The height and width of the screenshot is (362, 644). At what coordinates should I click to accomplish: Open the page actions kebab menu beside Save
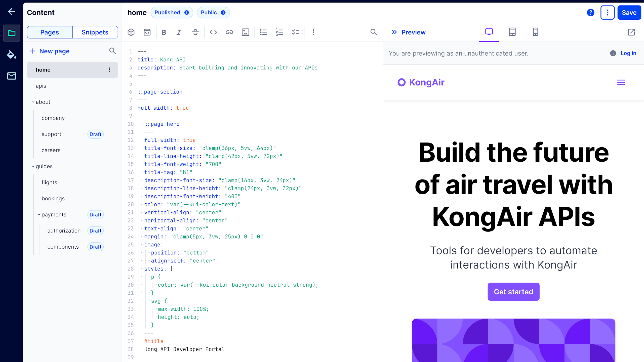coord(608,13)
